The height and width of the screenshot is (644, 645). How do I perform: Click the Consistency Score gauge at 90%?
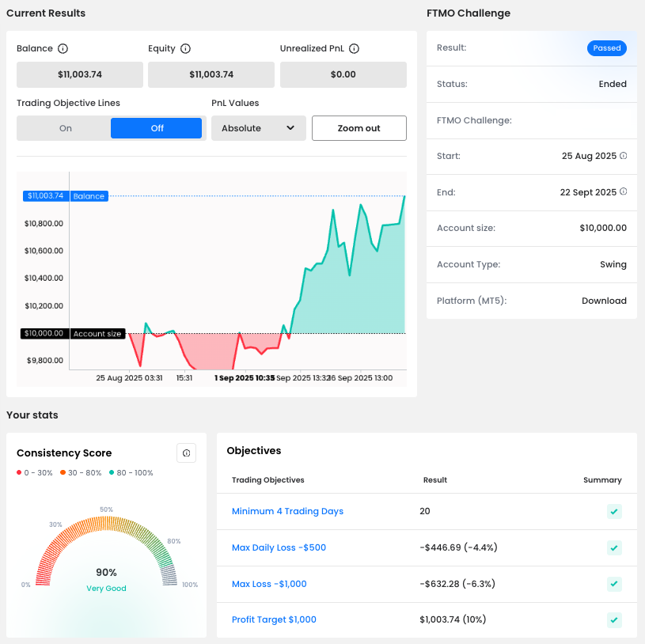[x=107, y=572]
